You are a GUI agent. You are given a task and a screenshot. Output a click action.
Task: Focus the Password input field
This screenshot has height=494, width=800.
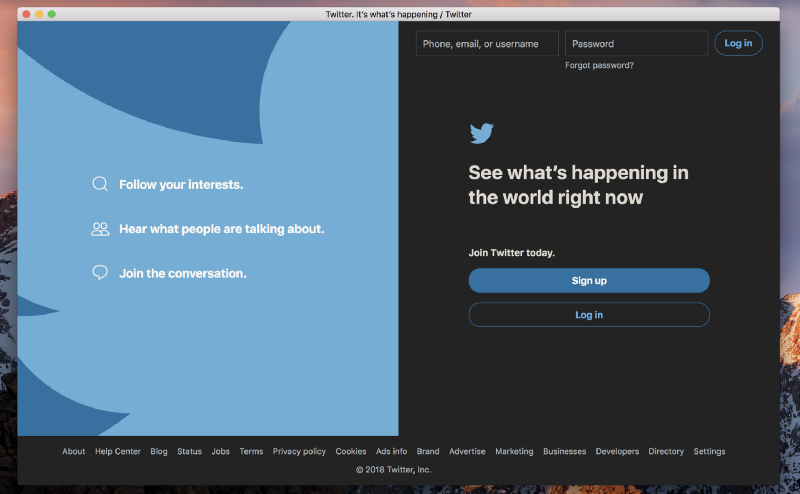point(636,43)
